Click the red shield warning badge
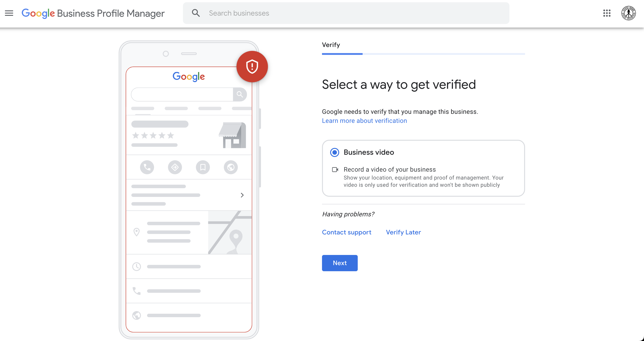Image resolution: width=644 pixels, height=341 pixels. 252,67
